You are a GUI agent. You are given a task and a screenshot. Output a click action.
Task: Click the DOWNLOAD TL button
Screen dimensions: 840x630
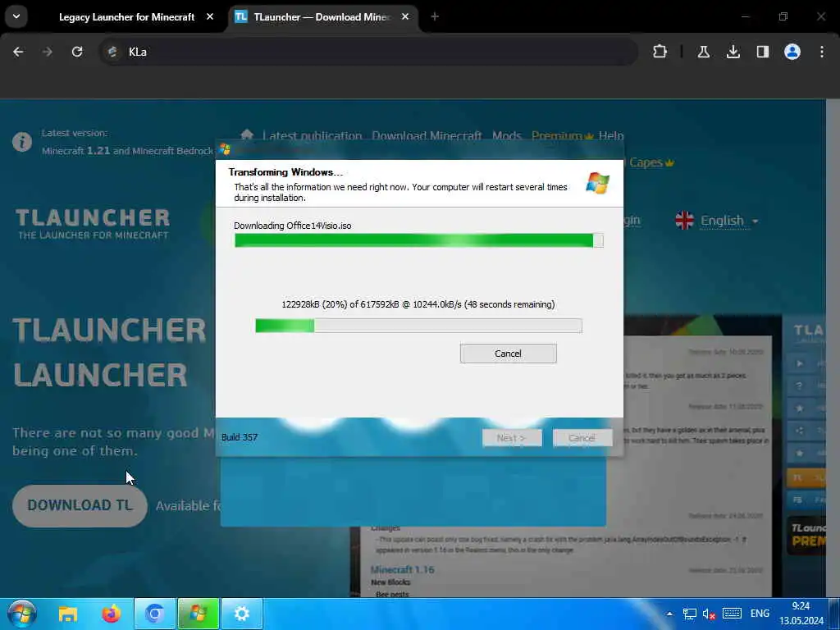(x=80, y=505)
